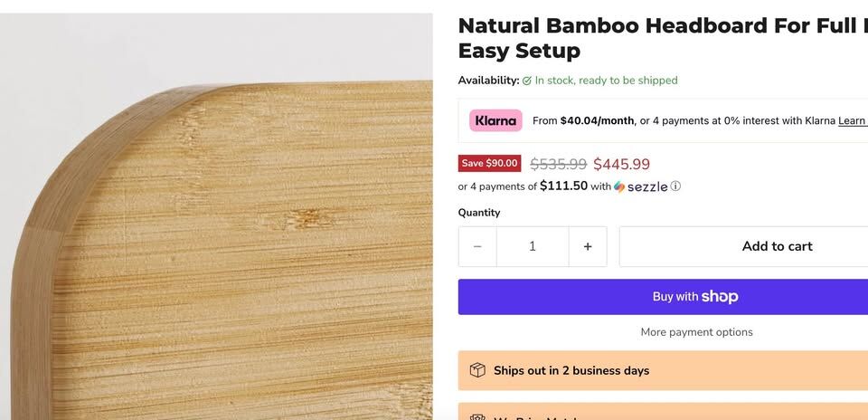Decrease quantity with the minus button

coord(477,246)
